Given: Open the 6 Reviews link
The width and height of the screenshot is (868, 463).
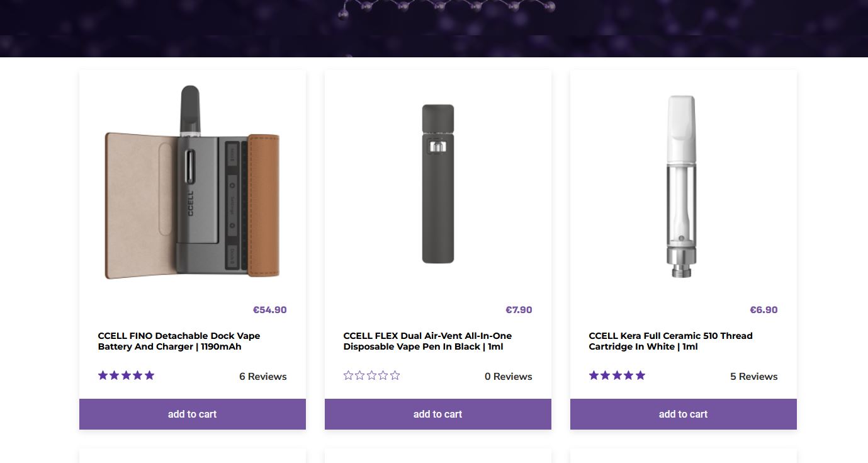Looking at the screenshot, I should (262, 377).
